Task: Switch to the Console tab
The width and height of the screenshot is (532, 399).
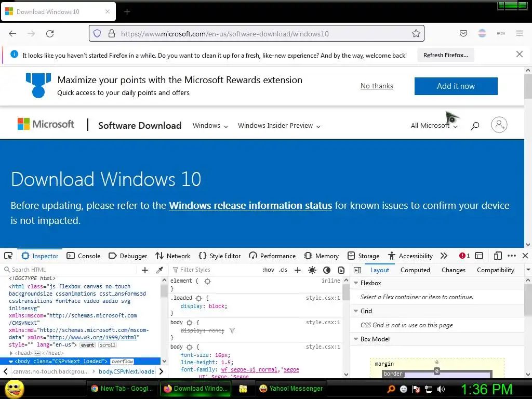Action: click(x=84, y=256)
